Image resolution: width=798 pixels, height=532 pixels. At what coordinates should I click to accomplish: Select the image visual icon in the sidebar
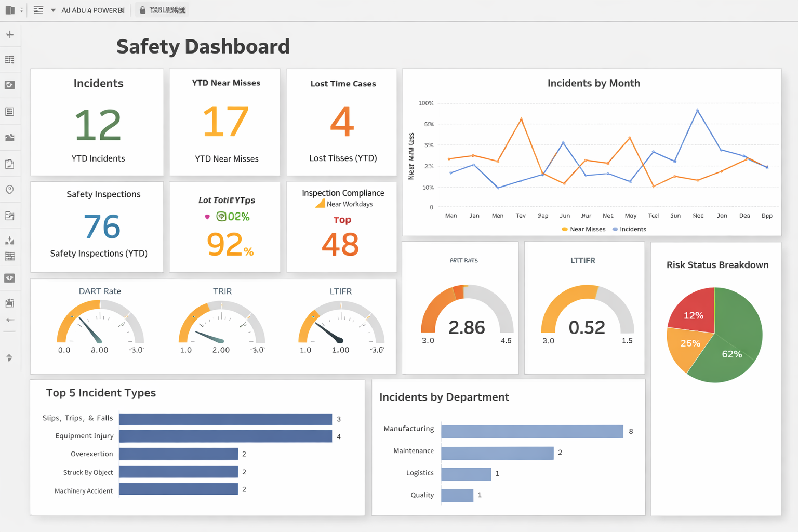click(9, 137)
